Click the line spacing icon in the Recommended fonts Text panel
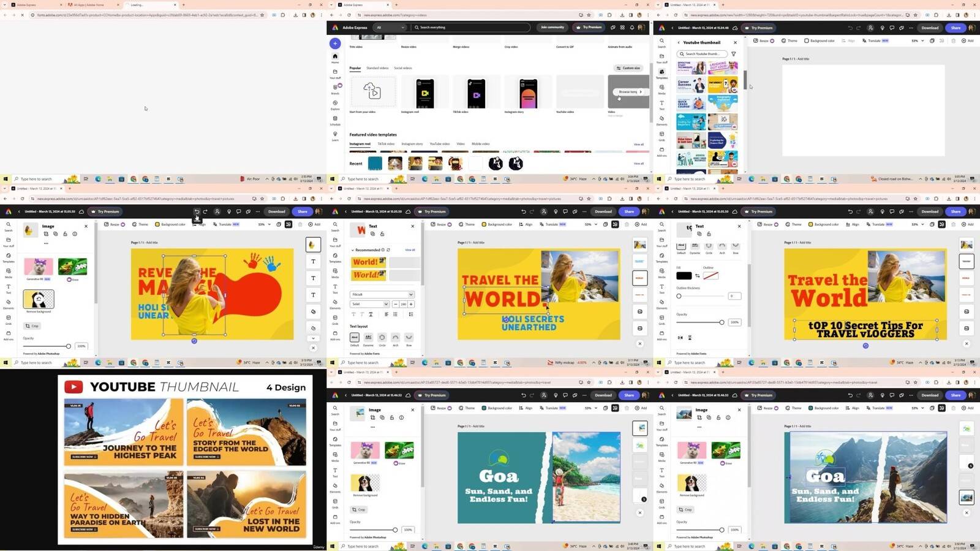This screenshot has width=980, height=551. (410, 314)
